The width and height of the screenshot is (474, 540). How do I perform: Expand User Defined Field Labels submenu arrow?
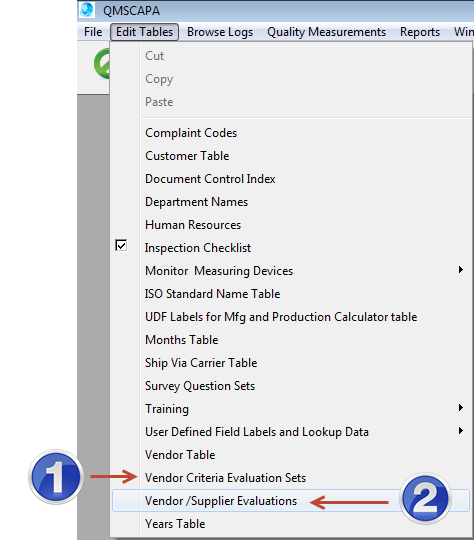coord(461,431)
